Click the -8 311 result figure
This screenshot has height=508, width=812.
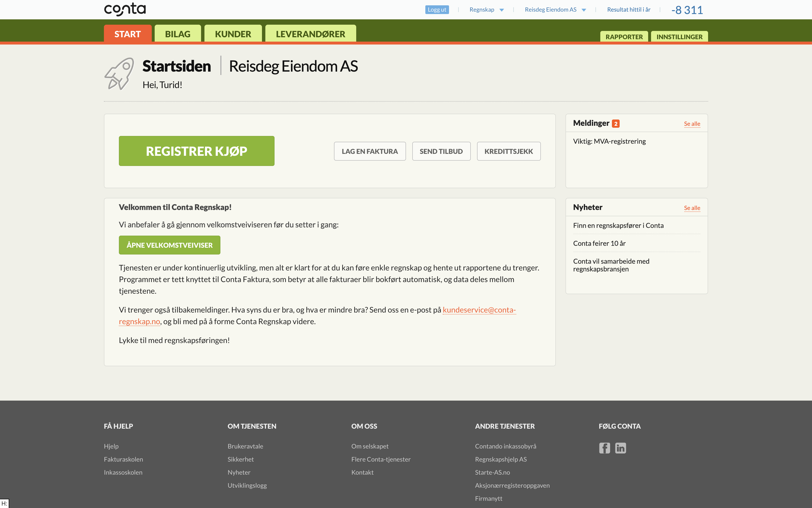tap(687, 10)
